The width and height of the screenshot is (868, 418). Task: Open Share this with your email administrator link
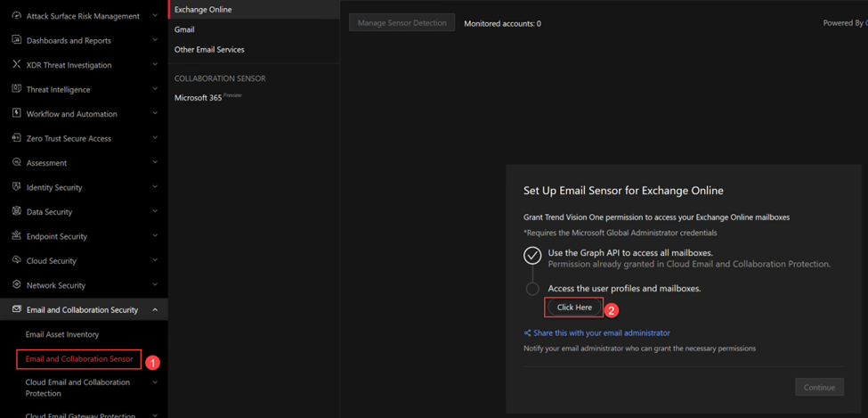[x=602, y=333]
